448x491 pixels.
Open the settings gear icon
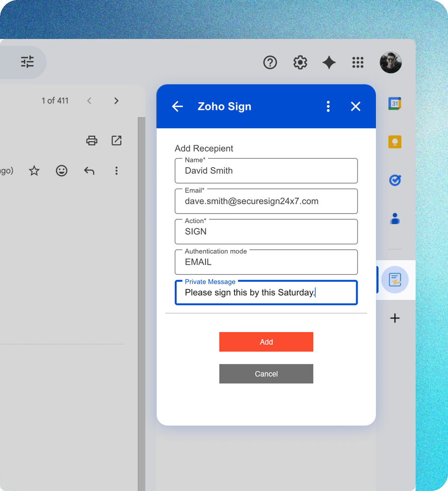[300, 62]
